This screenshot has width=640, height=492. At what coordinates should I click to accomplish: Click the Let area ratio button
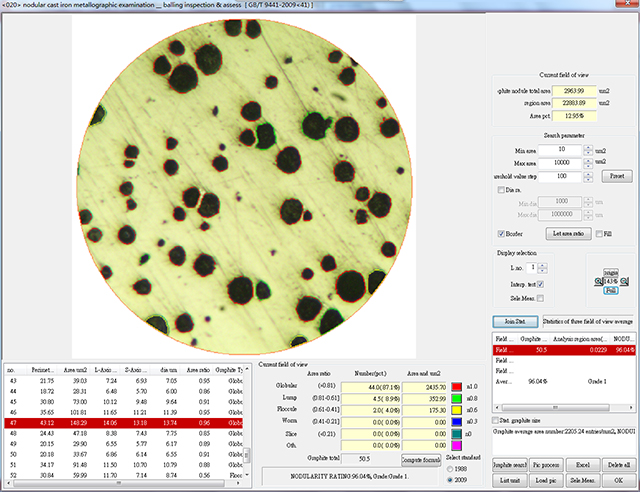pyautogui.click(x=568, y=232)
